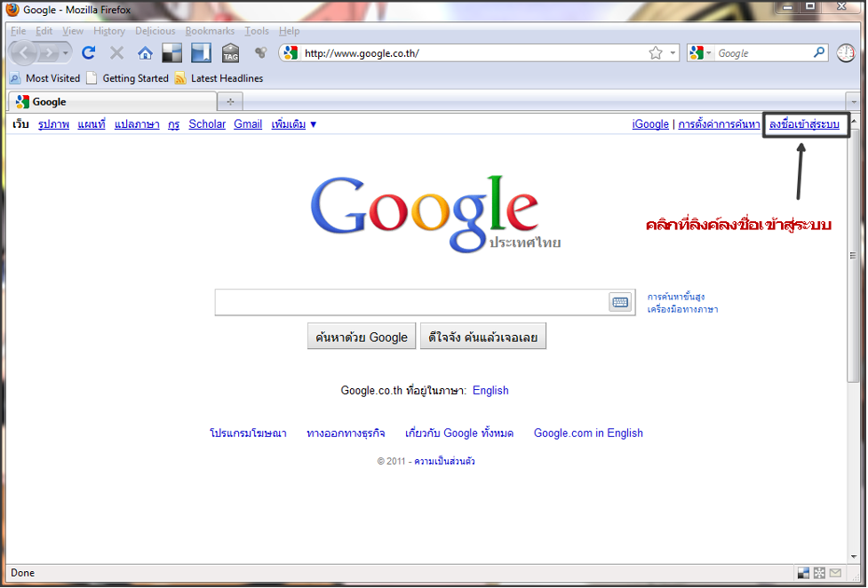Open the Edit menu
The image size is (868, 588).
[x=44, y=31]
